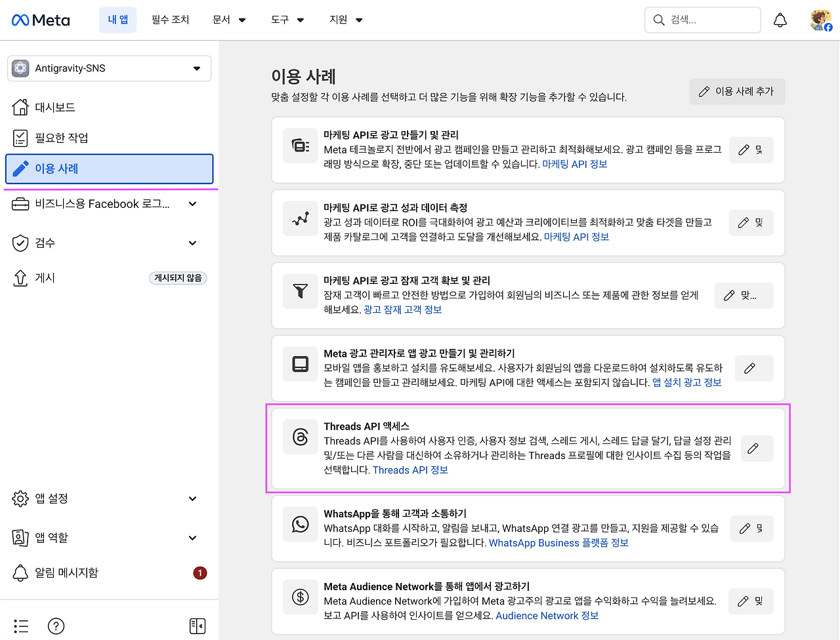Screen dimensions: 840x640
Task: Click the 광고 만들기 및 관리 card icon
Action: [x=301, y=146]
